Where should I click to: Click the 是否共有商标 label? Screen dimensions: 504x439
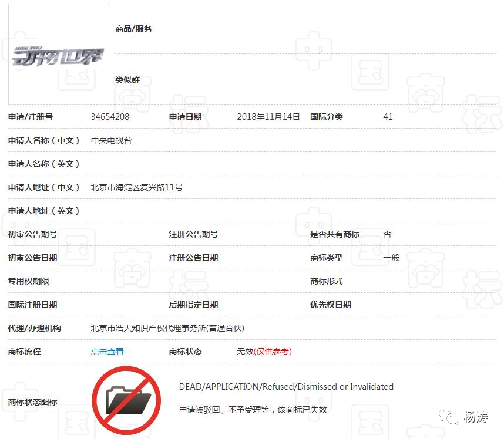click(335, 234)
